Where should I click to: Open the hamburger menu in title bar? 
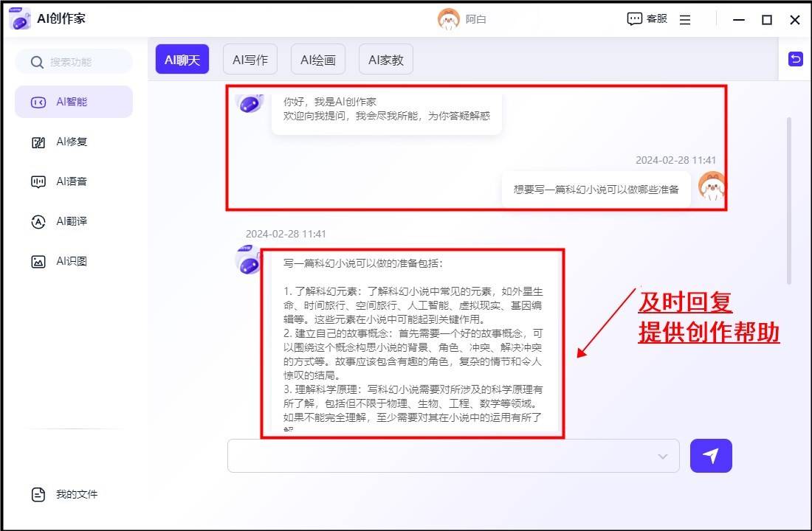click(x=685, y=20)
